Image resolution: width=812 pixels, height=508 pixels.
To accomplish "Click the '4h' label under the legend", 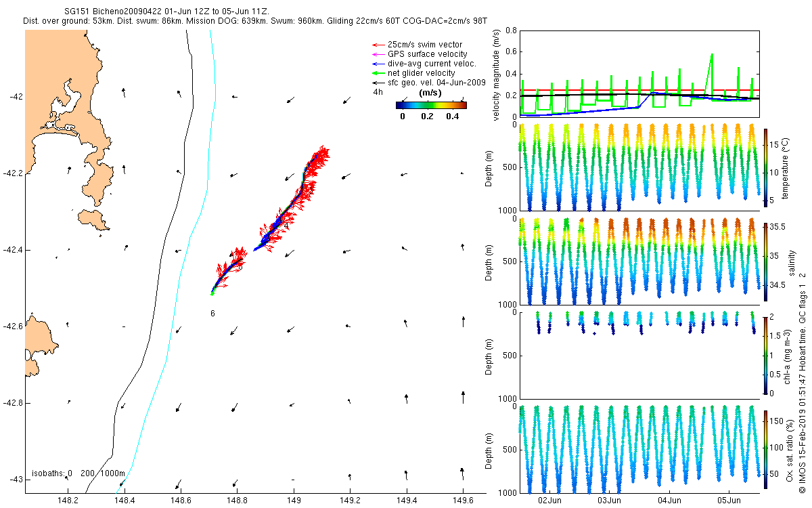I will (x=378, y=92).
